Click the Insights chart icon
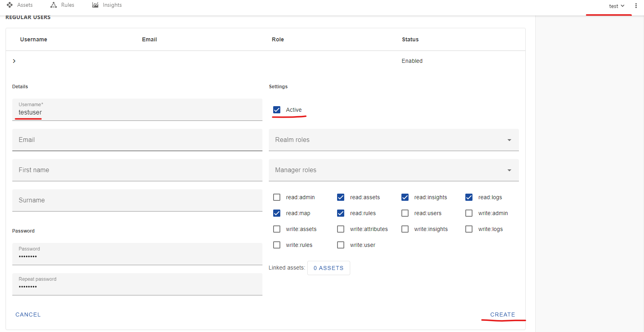Viewport: 644px width, 332px height. tap(95, 5)
